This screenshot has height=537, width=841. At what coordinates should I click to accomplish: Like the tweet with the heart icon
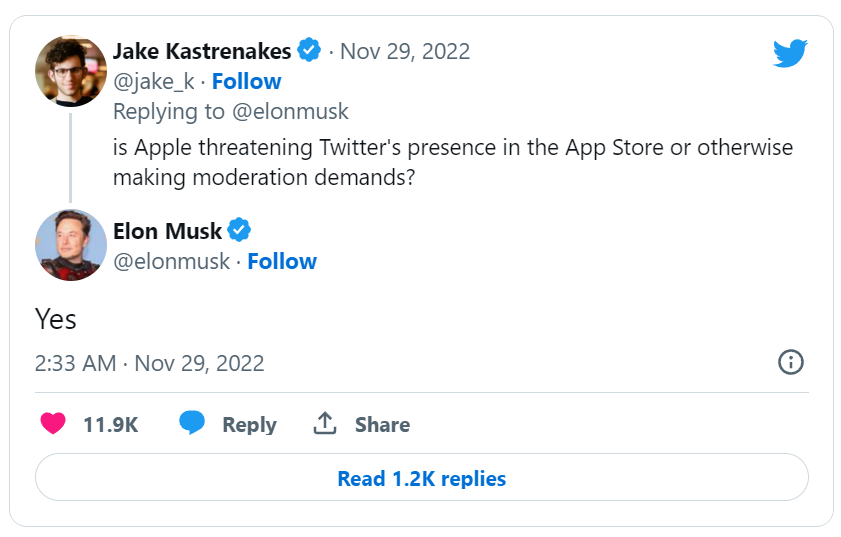click(53, 424)
